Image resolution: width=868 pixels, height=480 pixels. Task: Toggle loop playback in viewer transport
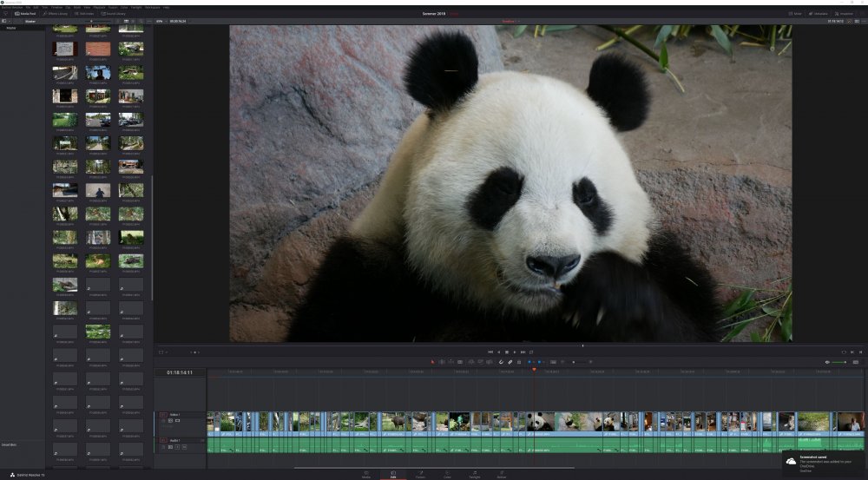tap(531, 352)
